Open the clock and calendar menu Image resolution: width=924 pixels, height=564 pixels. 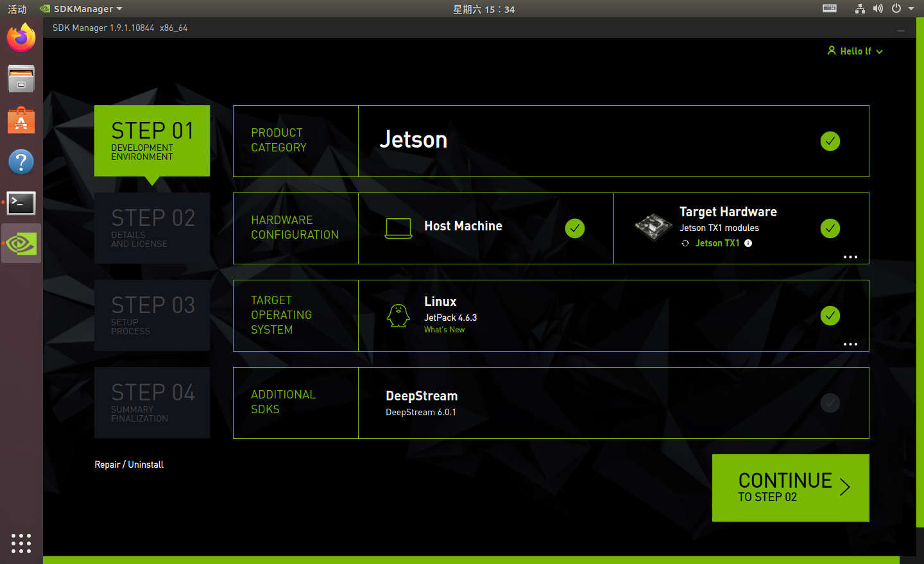(484, 9)
